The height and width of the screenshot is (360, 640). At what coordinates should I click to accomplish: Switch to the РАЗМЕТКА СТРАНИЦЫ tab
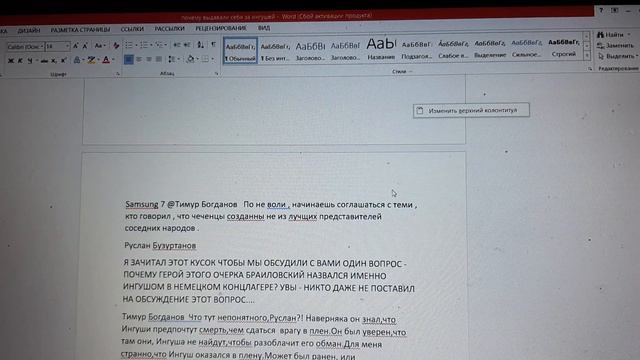coord(80,30)
